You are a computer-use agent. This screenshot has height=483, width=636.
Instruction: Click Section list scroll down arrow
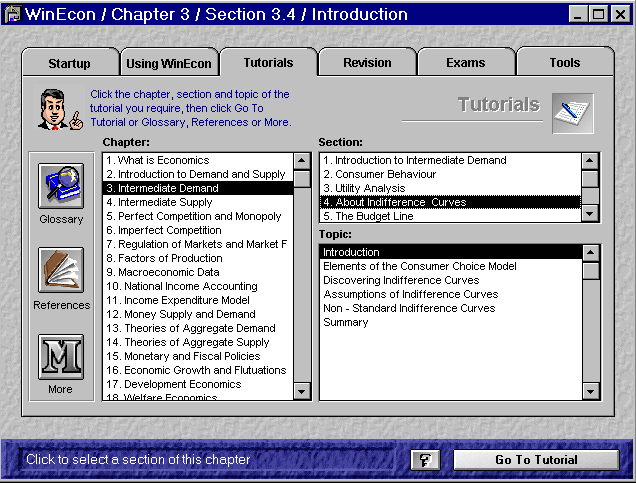(x=590, y=213)
